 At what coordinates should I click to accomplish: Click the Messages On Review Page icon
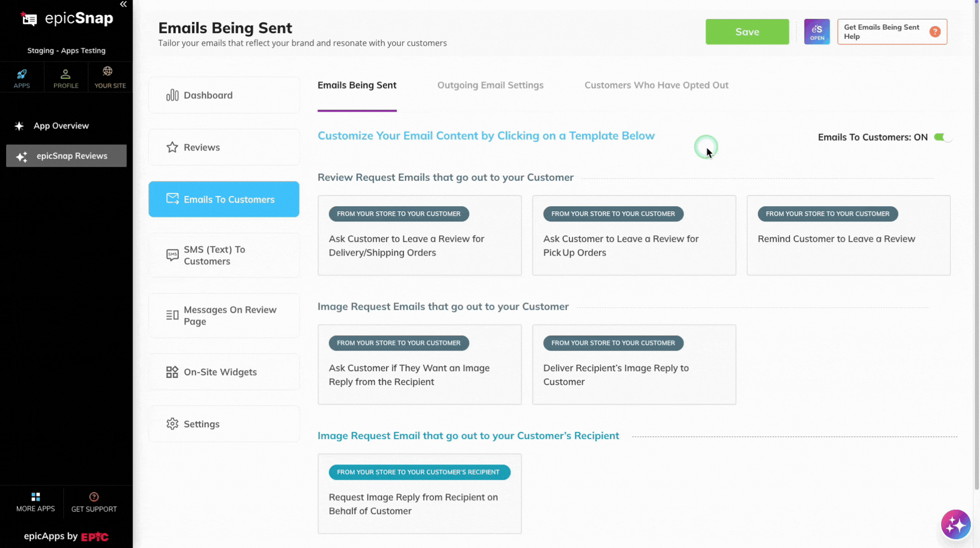(172, 315)
